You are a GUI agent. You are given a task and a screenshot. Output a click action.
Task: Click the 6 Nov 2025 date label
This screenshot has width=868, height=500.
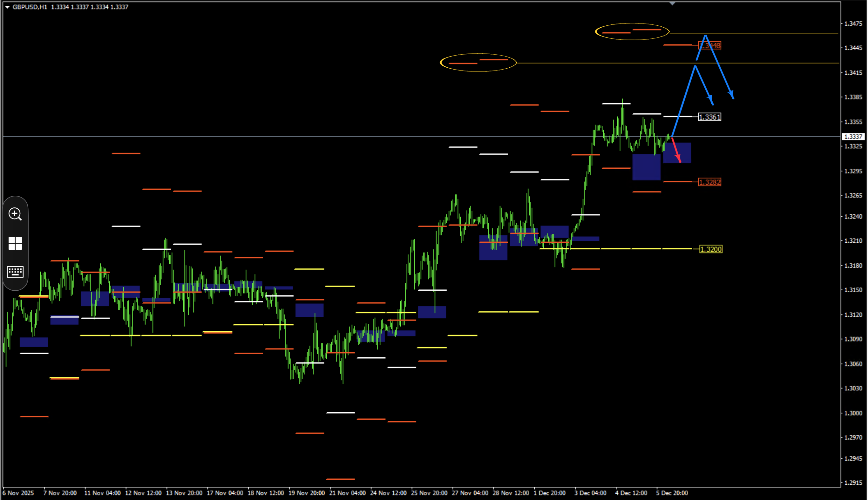(x=18, y=493)
